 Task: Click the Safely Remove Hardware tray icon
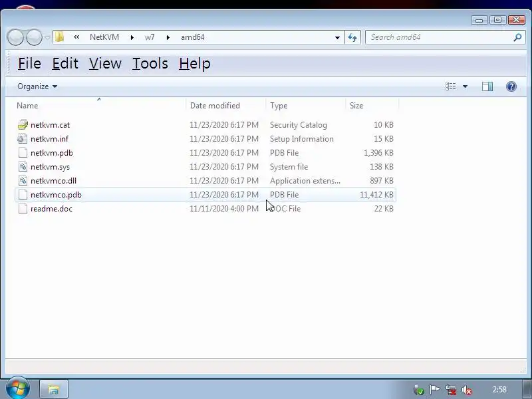coord(418,390)
